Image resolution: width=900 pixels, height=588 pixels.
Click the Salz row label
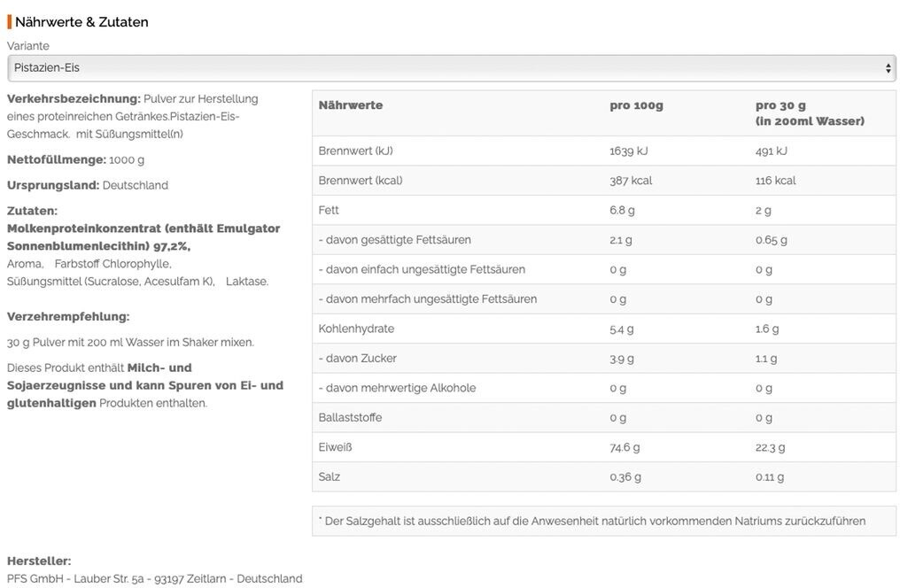(x=330, y=477)
